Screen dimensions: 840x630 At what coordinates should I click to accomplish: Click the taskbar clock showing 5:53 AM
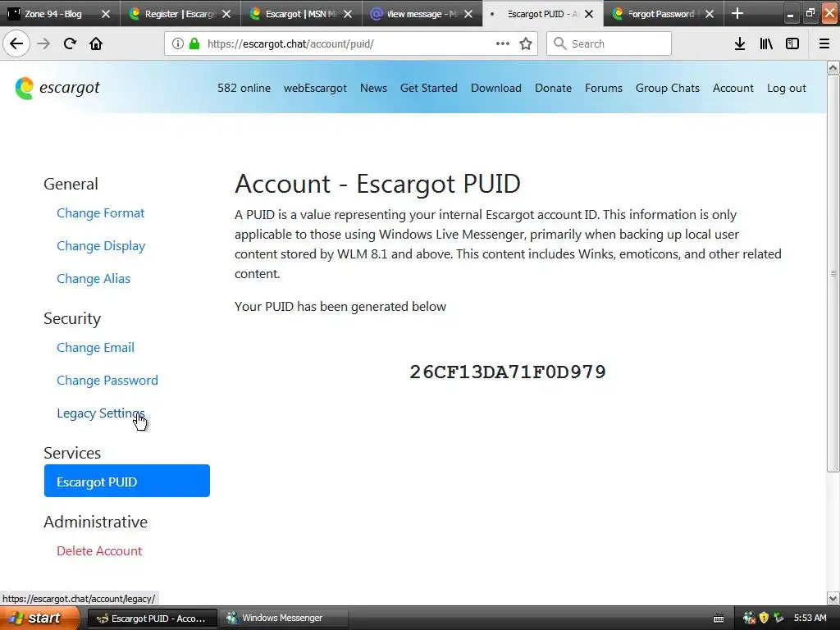point(810,619)
